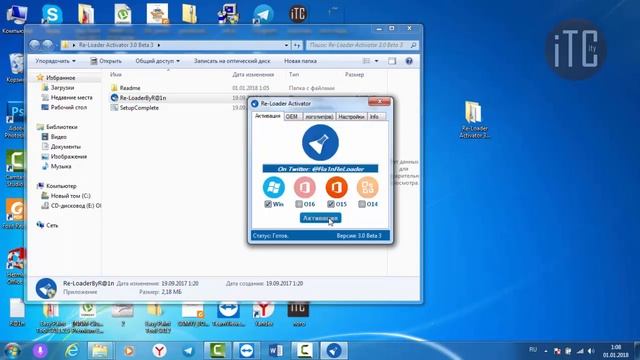Click the Активация button in Re-Loader
Screen dimensions: 640x360
pos(320,218)
